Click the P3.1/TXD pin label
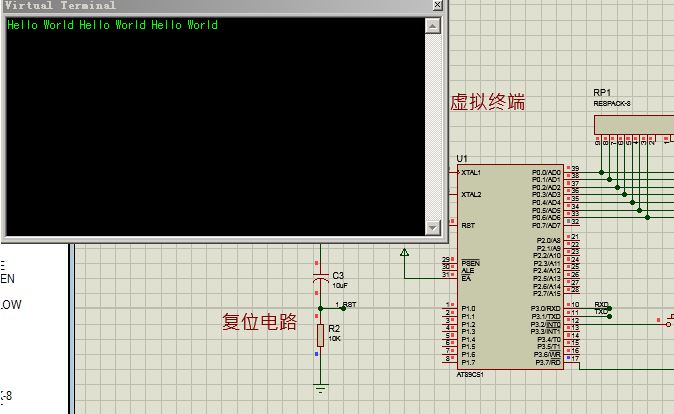Screen dimensions: 674x414 point(545,317)
